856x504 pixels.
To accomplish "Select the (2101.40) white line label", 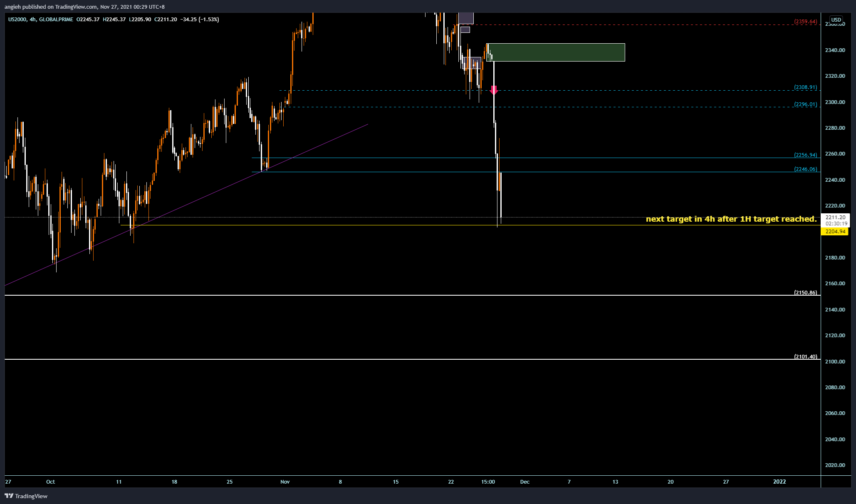I will [x=805, y=357].
